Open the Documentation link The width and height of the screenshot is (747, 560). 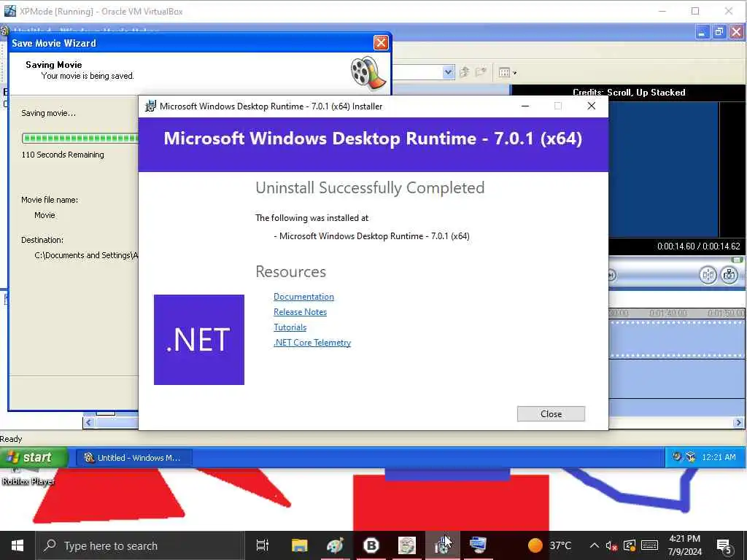tap(303, 297)
